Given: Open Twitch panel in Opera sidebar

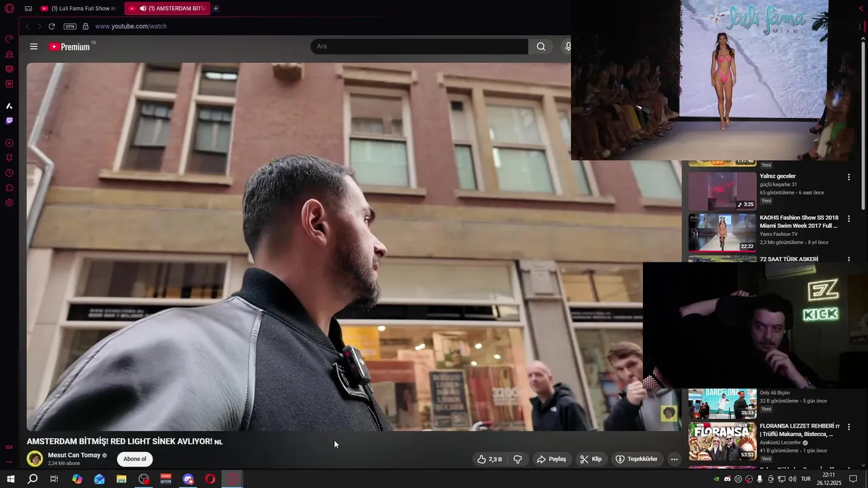Looking at the screenshot, I should coord(9,121).
